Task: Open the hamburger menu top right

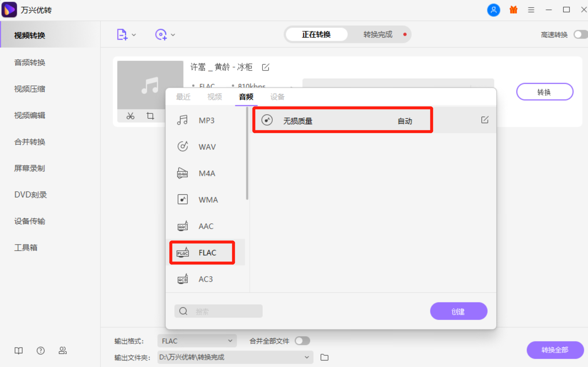Action: [531, 10]
